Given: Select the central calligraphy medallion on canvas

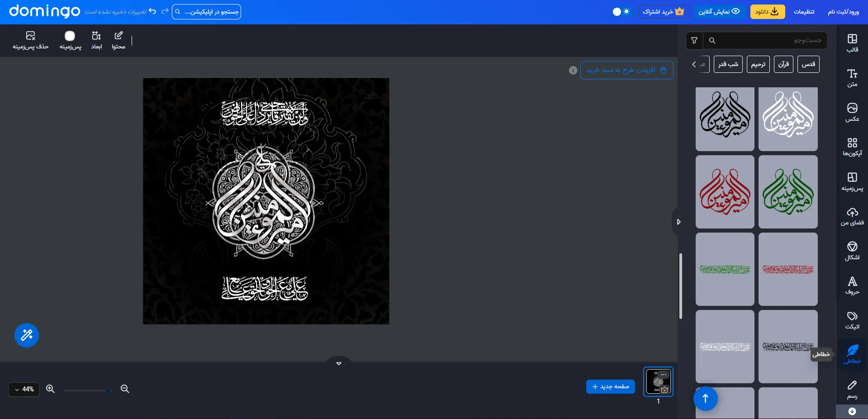Looking at the screenshot, I should point(265,202).
